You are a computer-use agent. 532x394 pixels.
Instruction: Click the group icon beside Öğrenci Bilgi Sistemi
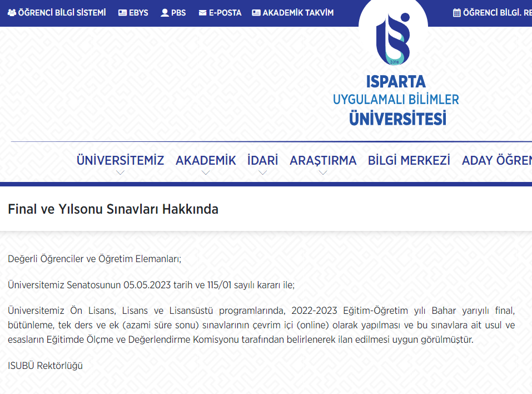pyautogui.click(x=12, y=12)
